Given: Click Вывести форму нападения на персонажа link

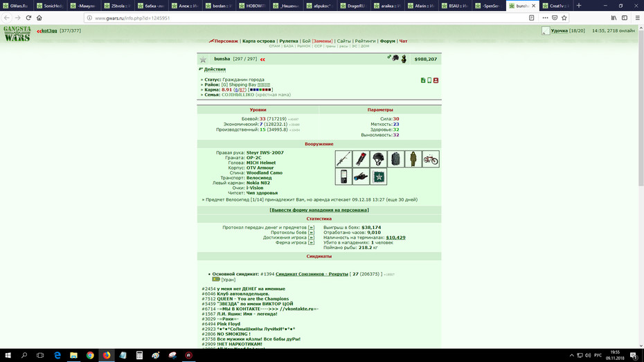Looking at the screenshot, I should click(319, 210).
